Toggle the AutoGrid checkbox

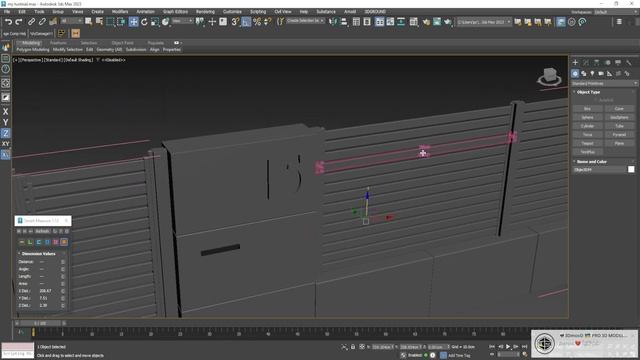[604, 100]
